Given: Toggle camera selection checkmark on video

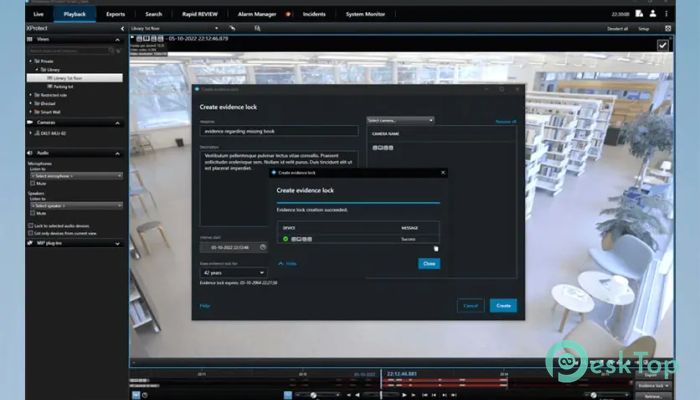Looking at the screenshot, I should 662,45.
